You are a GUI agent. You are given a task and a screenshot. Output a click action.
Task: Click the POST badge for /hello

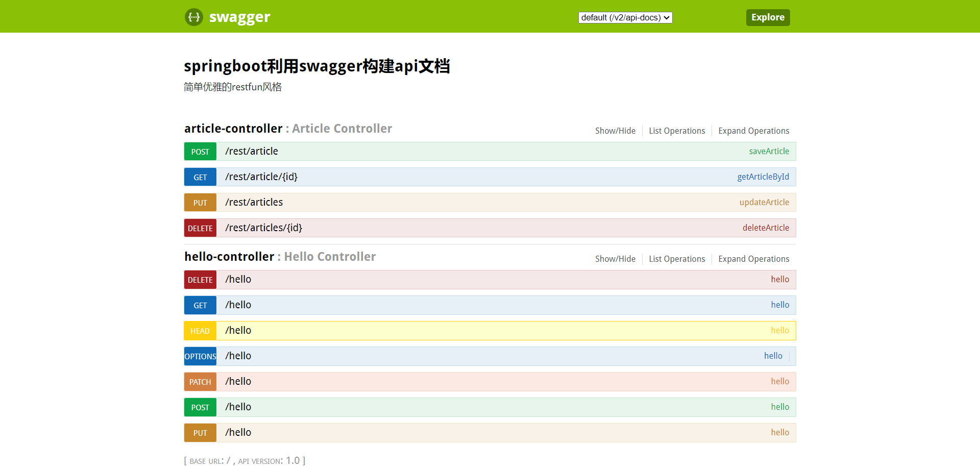200,407
